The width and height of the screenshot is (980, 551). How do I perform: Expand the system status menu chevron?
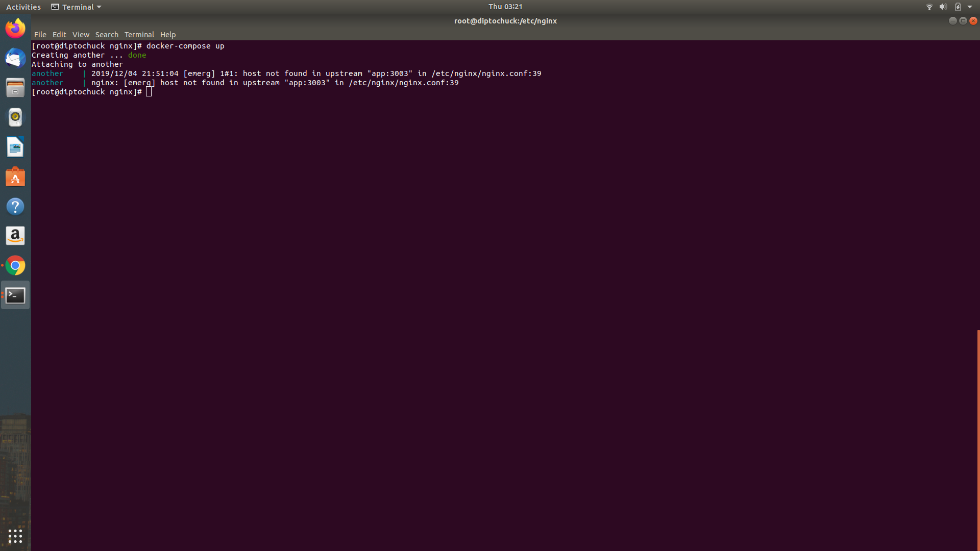click(x=969, y=7)
